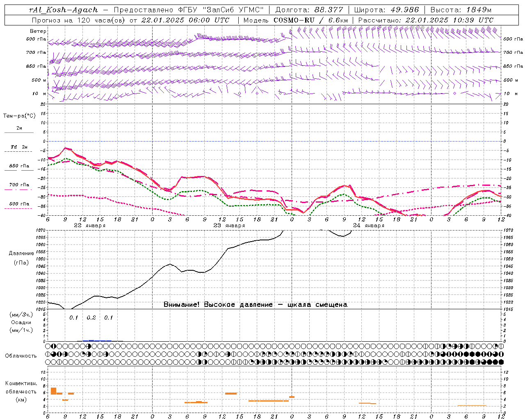The image size is (525, 420).
Task: Click the 850 гПа temperature legend entry
Action: 19,168
